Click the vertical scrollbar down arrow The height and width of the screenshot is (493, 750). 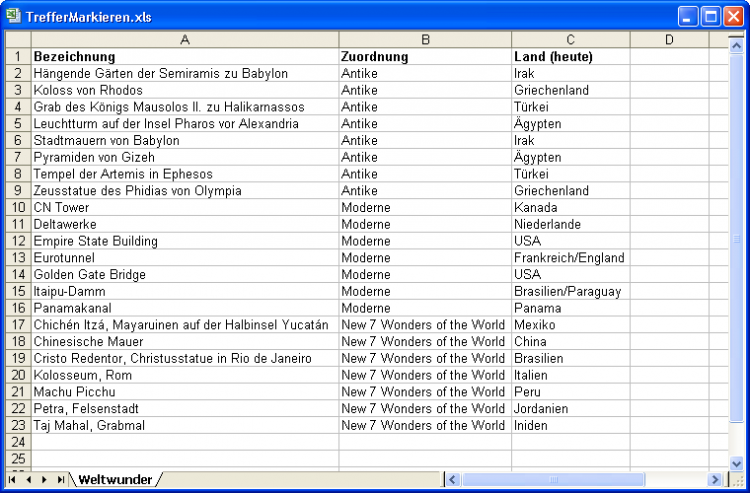click(x=736, y=461)
